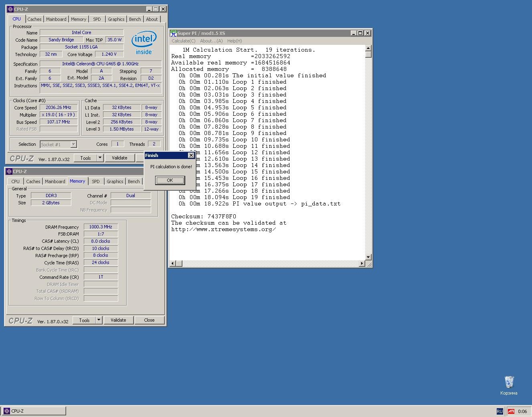Click Core Speed value 2036.26 MHz

coord(59,107)
